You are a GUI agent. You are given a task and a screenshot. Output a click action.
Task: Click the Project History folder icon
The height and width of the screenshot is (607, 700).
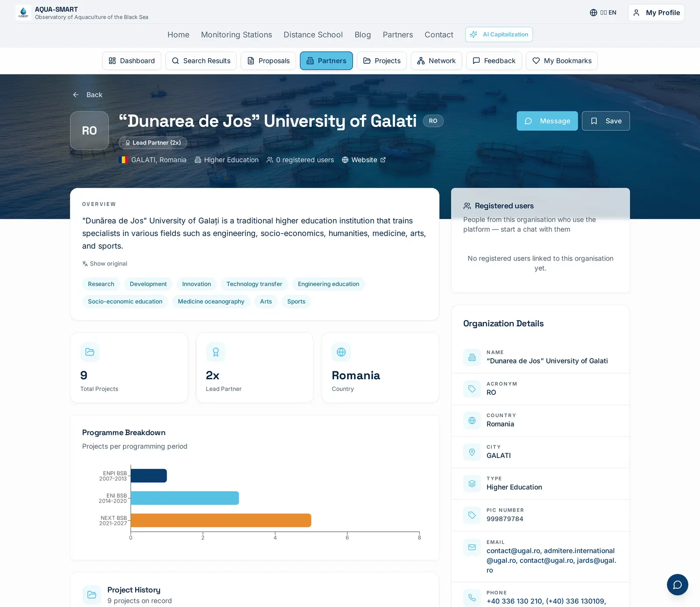pyautogui.click(x=92, y=595)
